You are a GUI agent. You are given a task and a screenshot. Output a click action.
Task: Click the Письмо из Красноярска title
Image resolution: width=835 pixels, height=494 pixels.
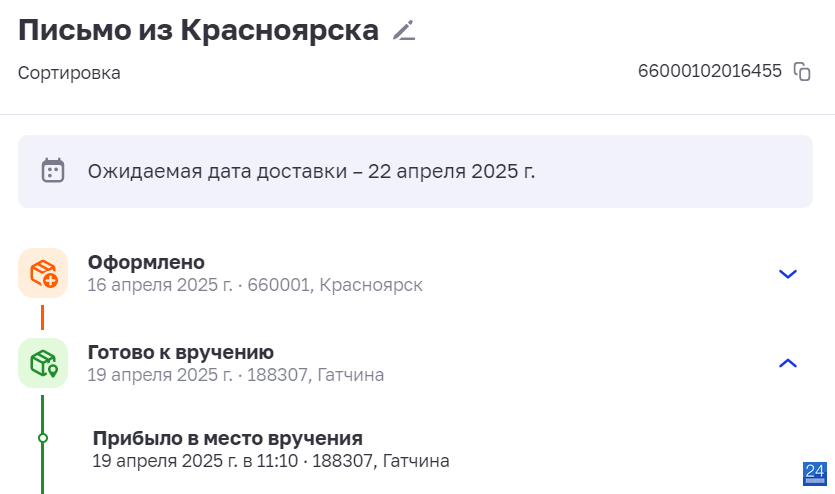pyautogui.click(x=198, y=30)
